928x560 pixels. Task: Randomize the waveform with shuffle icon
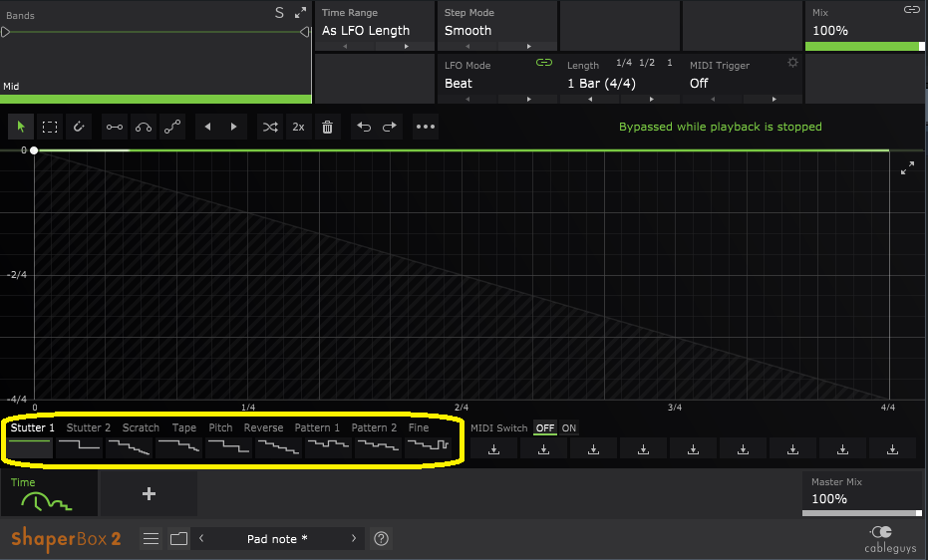(270, 127)
